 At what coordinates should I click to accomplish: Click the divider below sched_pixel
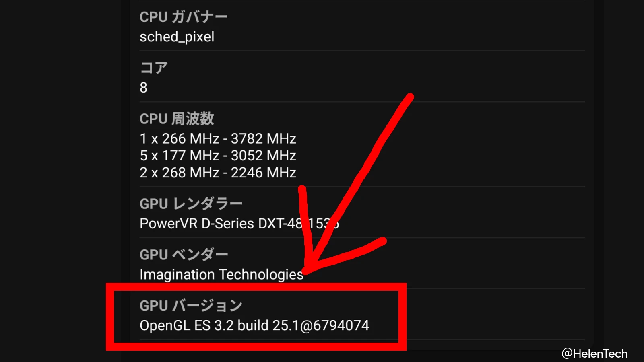[x=362, y=51]
